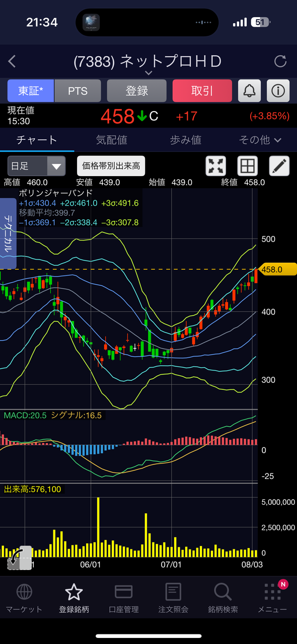Expand stock name chevron below title
The image size is (297, 644).
tap(148, 73)
